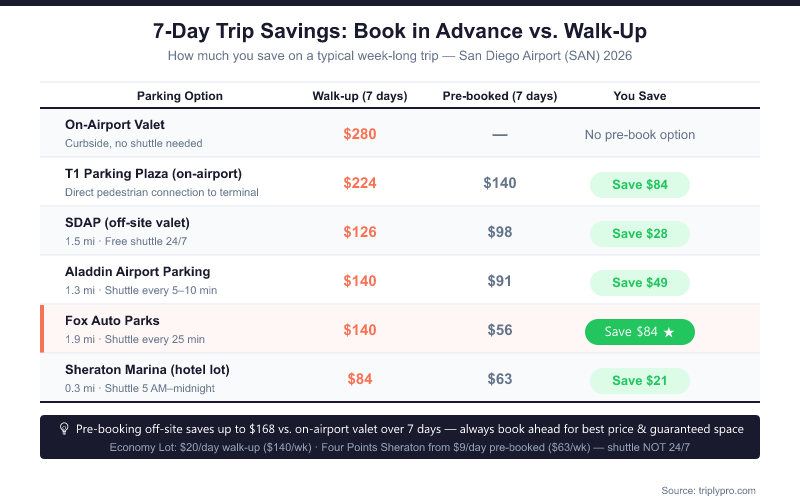800x500 pixels.
Task: Click the No pre-book option text
Action: 639,134
